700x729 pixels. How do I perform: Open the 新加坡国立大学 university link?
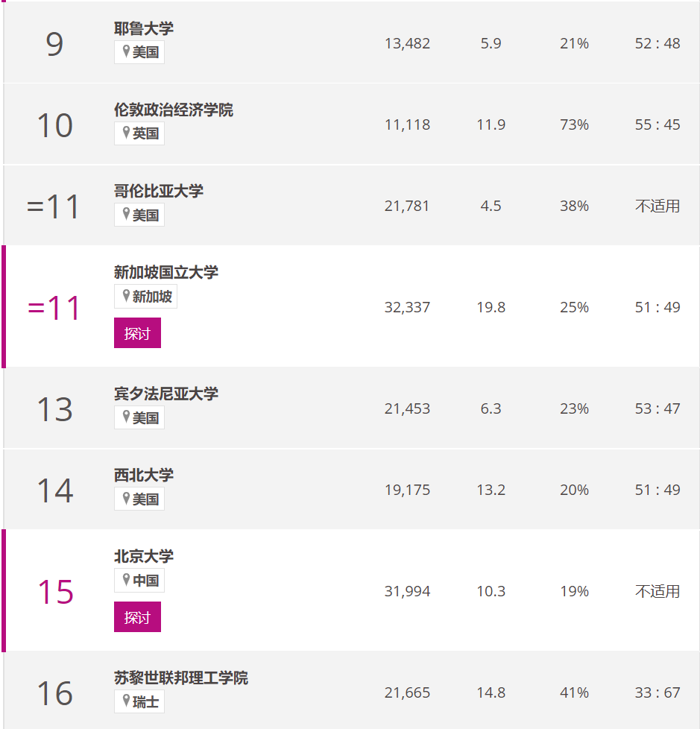click(x=166, y=272)
